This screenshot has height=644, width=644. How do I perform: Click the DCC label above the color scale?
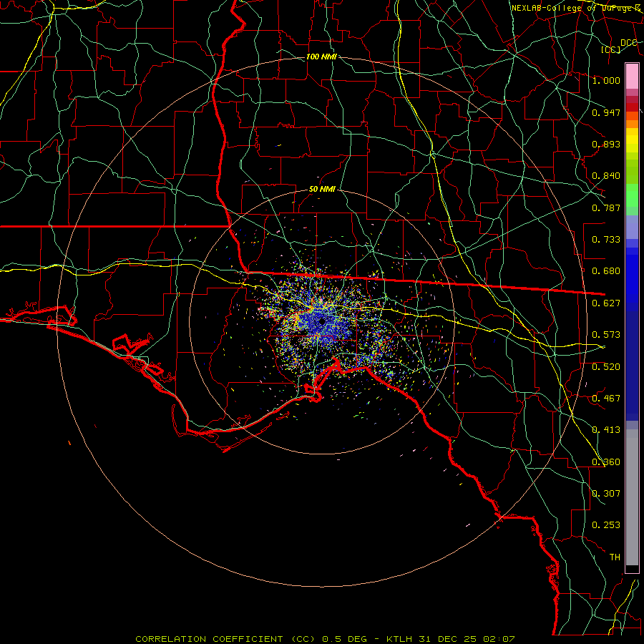click(629, 43)
